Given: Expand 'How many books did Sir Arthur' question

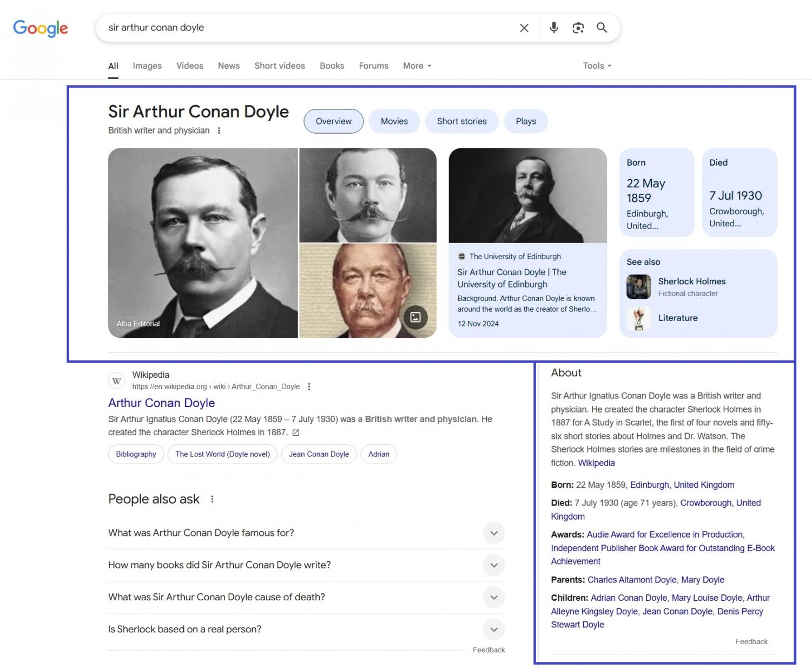Looking at the screenshot, I should tap(306, 565).
